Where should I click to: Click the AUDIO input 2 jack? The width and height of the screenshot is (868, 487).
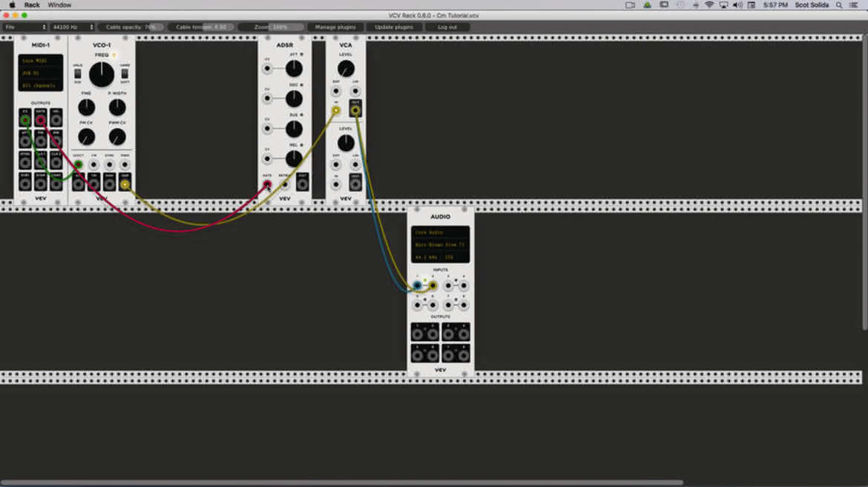(x=433, y=285)
